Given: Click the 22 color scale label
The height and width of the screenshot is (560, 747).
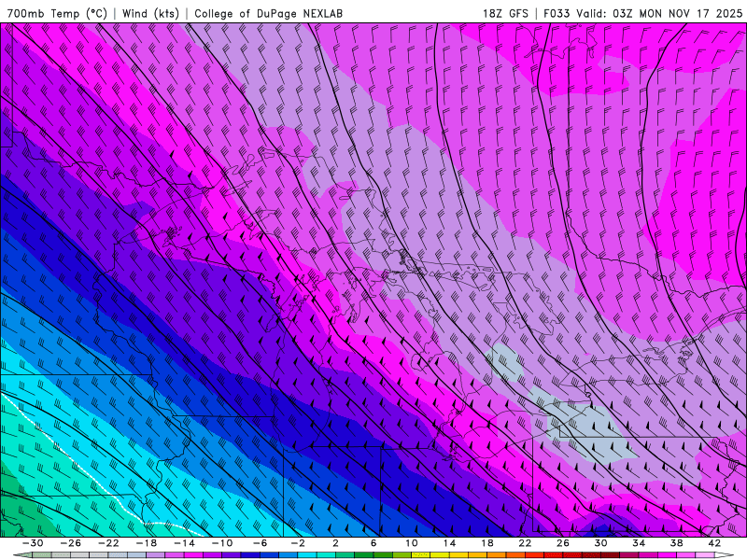Looking at the screenshot, I should click(525, 543).
